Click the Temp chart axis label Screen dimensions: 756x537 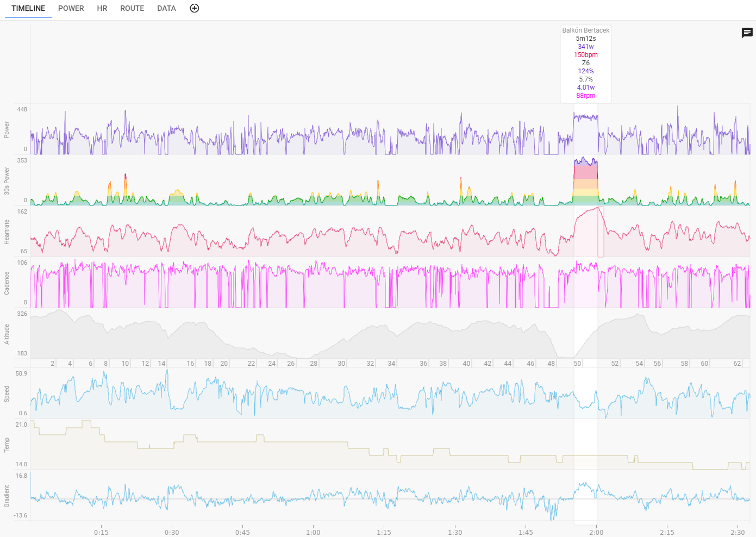point(7,445)
